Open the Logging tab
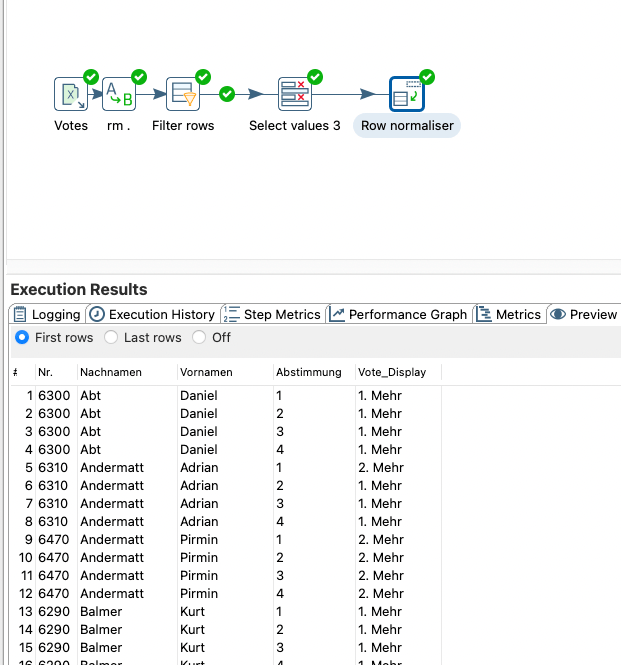The image size is (621, 665). coord(46,314)
